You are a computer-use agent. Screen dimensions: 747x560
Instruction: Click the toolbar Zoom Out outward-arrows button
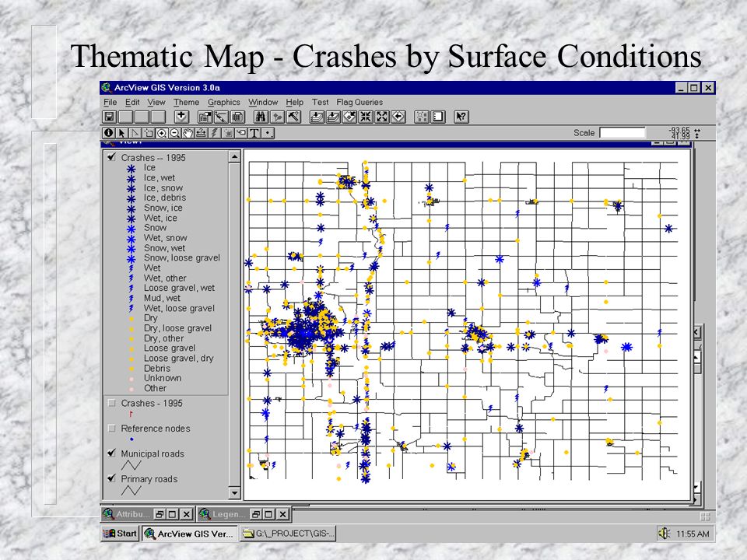pyautogui.click(x=382, y=117)
